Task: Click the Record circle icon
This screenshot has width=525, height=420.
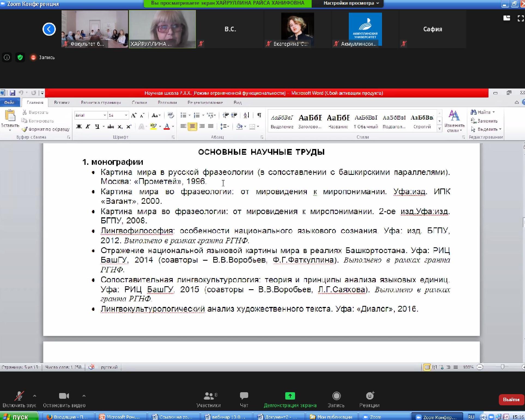Action: (336, 396)
